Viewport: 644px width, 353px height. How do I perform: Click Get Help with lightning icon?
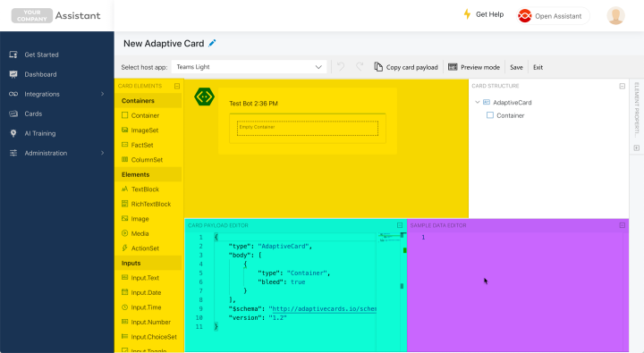click(483, 14)
